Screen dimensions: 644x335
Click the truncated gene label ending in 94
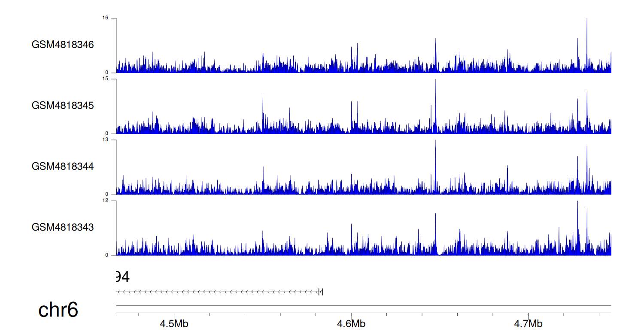(x=123, y=277)
